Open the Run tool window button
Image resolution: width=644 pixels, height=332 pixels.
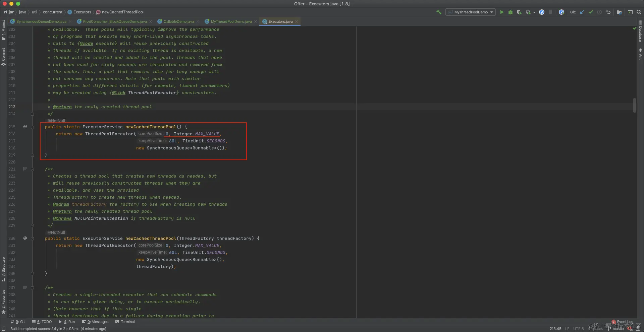click(67, 322)
